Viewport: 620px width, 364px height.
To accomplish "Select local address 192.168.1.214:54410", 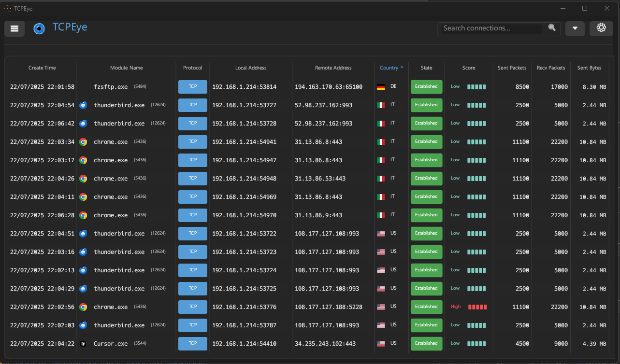I will pyautogui.click(x=245, y=344).
